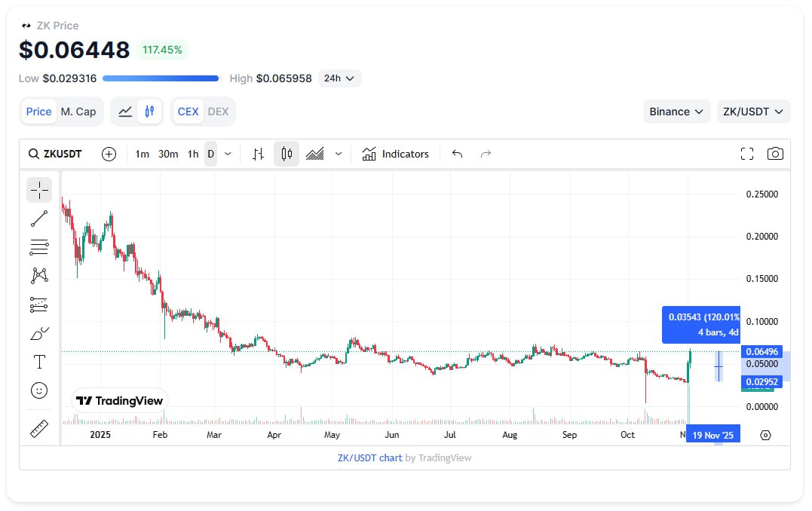Select the trend line drawing tool
Image resolution: width=812 pixels, height=511 pixels.
point(39,219)
